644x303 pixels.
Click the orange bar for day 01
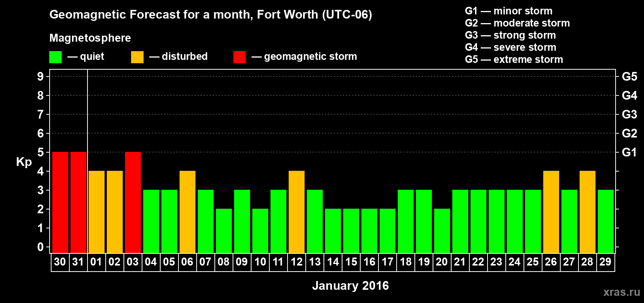pyautogui.click(x=97, y=212)
